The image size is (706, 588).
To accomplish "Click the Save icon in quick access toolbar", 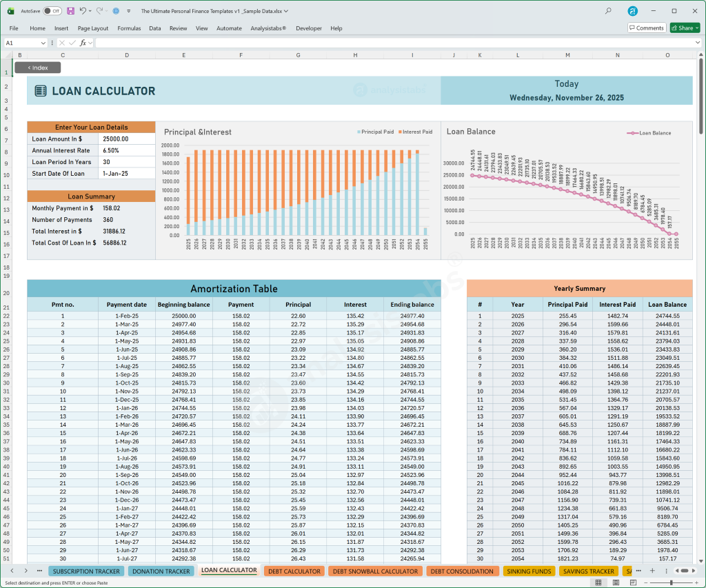I will click(71, 11).
